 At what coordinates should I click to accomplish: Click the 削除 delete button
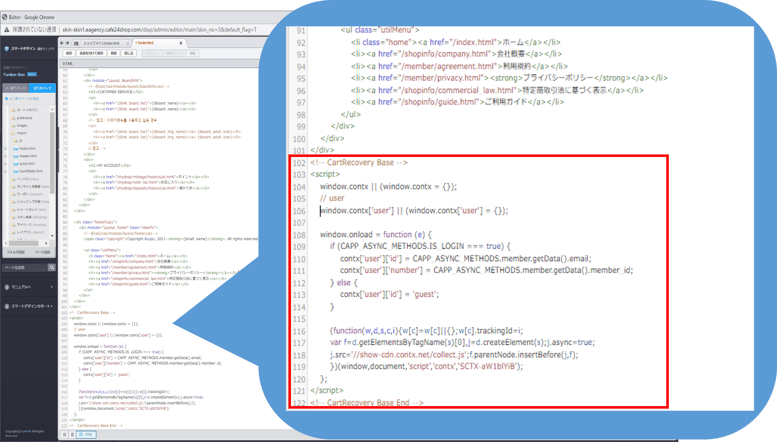(x=113, y=53)
